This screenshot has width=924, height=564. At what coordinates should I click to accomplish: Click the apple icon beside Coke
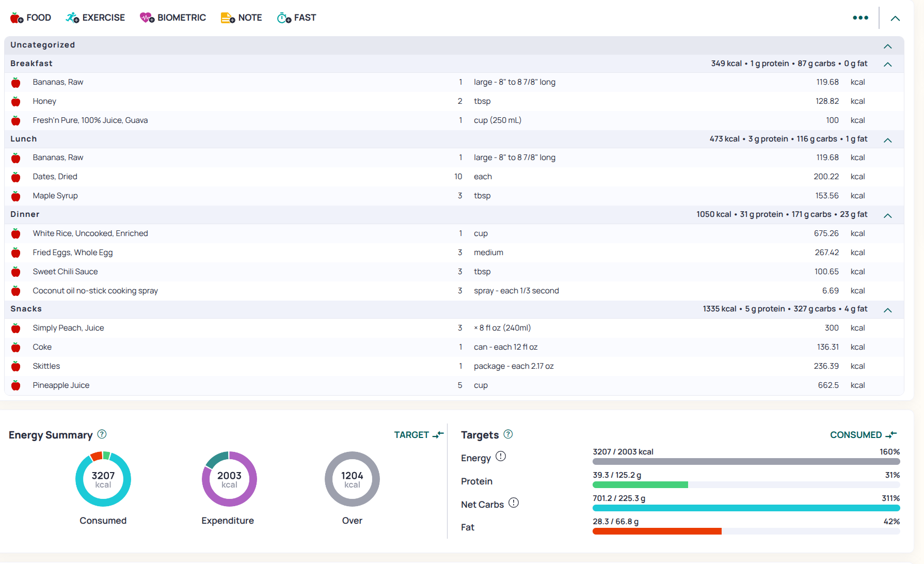16,348
